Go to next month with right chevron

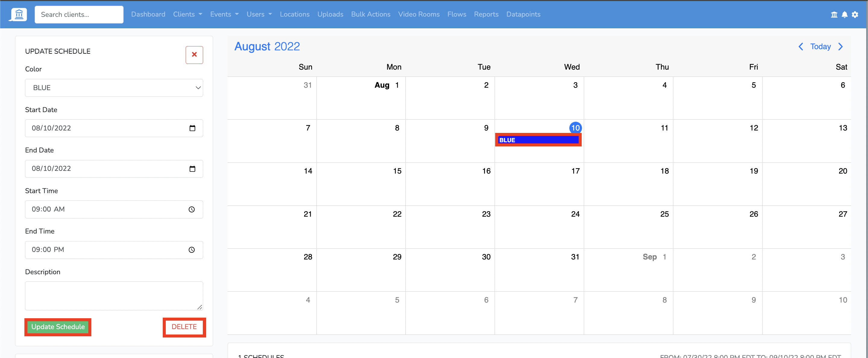coord(840,46)
